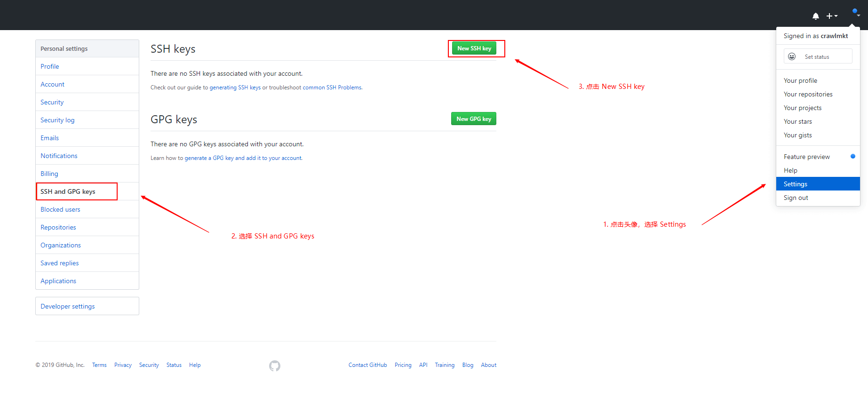The image size is (868, 405).
Task: Open Terms link in footer
Action: pyautogui.click(x=99, y=365)
